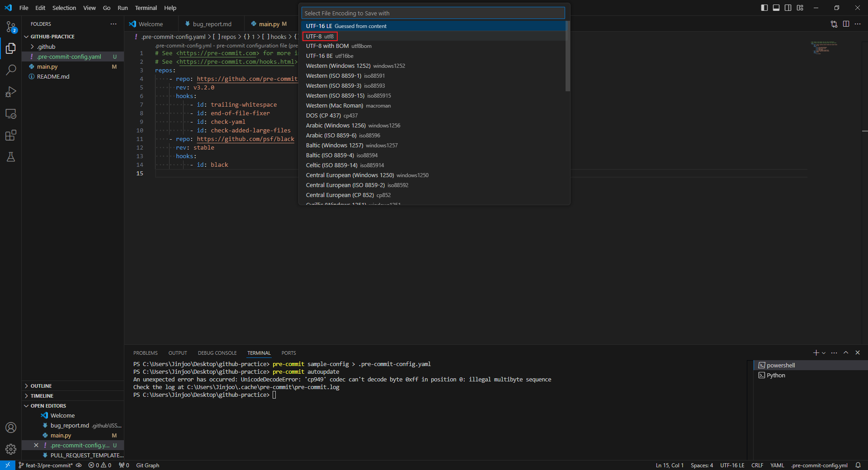Viewport: 868px width, 470px height.
Task: Switch to the OUTPUT panel tab
Action: click(x=178, y=353)
